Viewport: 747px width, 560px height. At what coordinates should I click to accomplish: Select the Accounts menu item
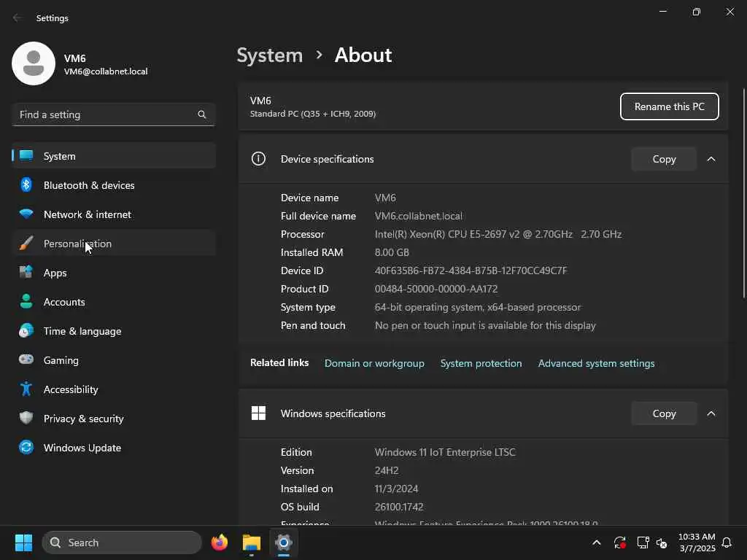(114, 302)
